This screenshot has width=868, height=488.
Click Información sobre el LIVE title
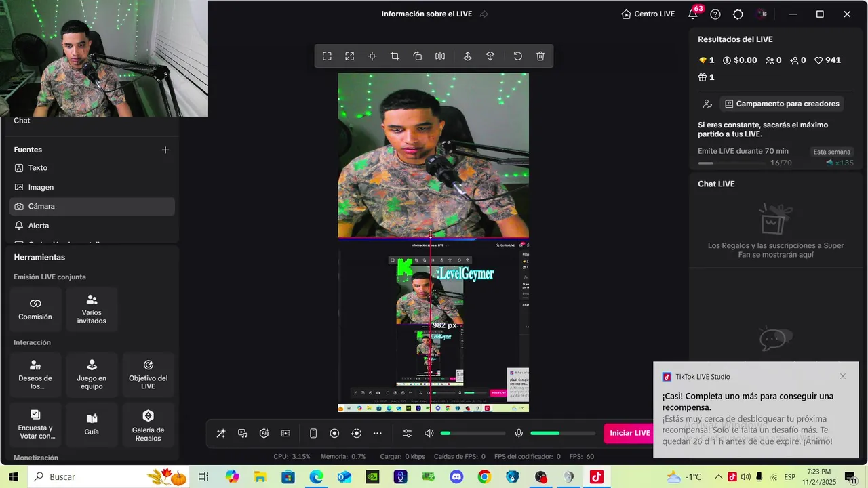[x=427, y=14]
